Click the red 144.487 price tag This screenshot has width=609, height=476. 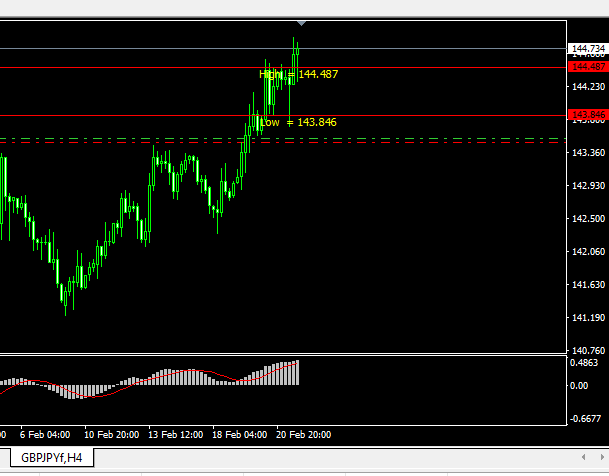(x=588, y=66)
